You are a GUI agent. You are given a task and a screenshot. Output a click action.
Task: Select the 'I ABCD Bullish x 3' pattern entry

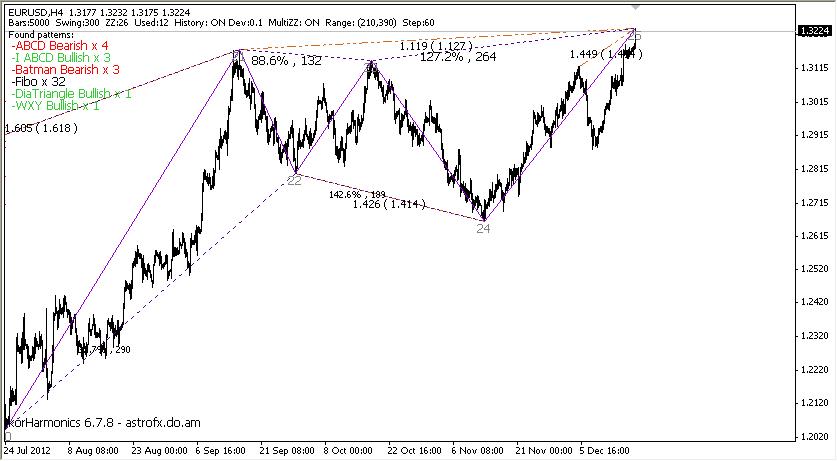[x=60, y=58]
